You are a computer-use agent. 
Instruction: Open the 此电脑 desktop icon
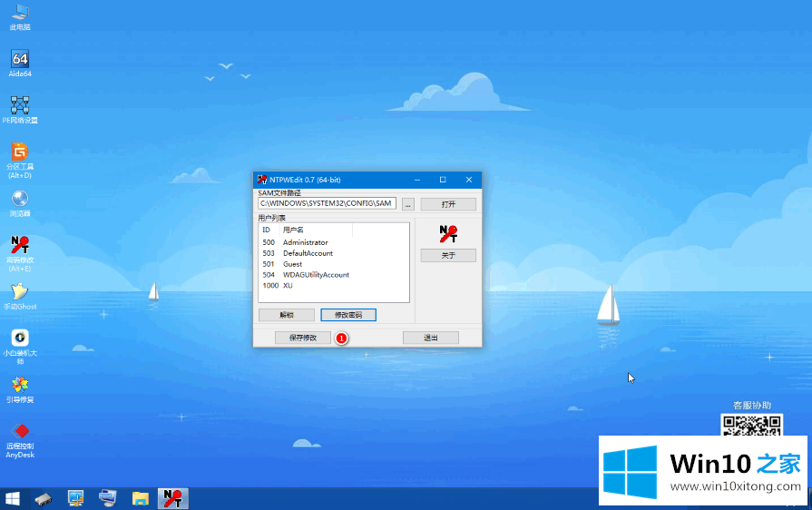pyautogui.click(x=20, y=17)
